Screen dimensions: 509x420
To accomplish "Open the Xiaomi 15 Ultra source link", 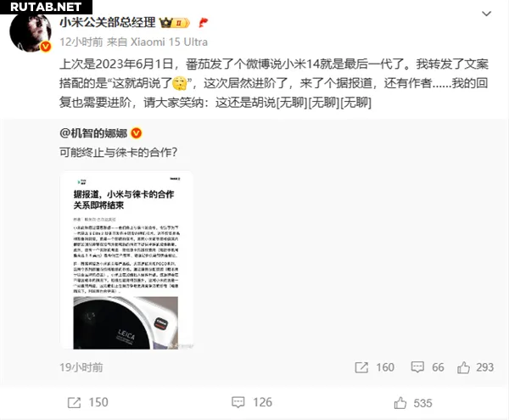I will 169,42.
